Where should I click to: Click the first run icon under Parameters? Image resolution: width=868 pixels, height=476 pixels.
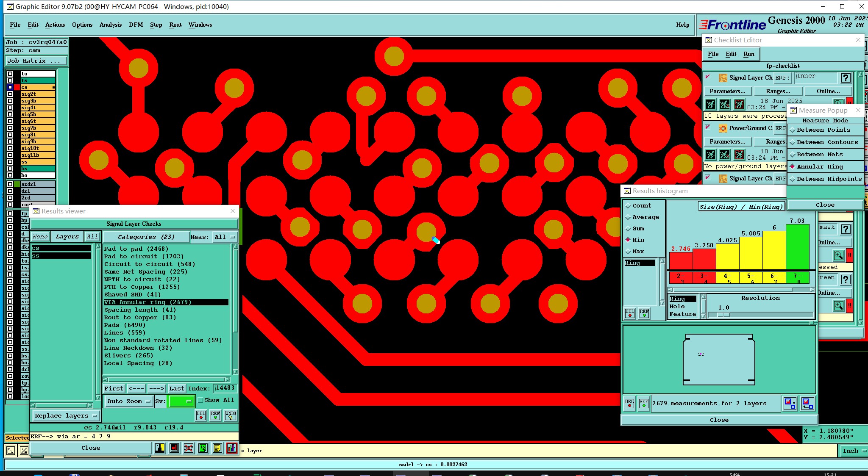[x=711, y=104]
